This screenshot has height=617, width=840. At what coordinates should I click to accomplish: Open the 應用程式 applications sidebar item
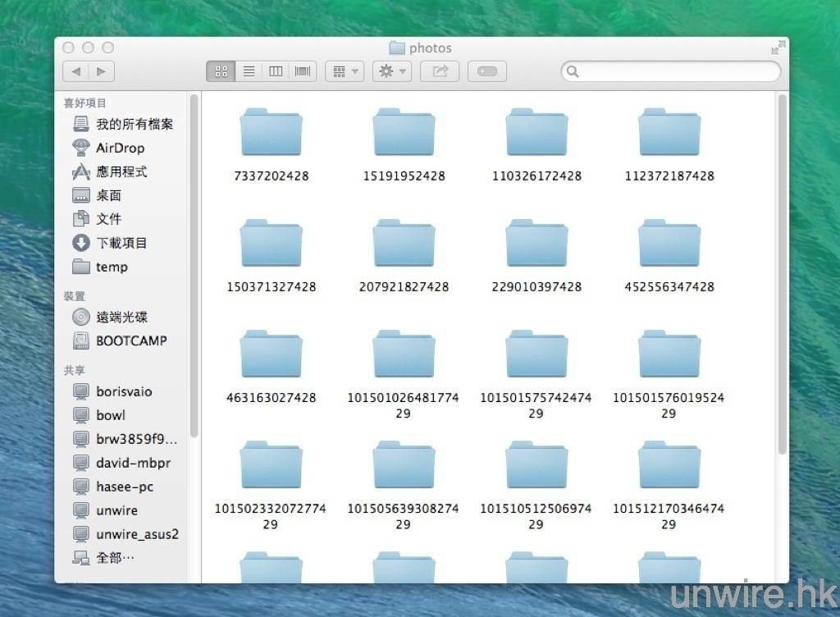(121, 171)
